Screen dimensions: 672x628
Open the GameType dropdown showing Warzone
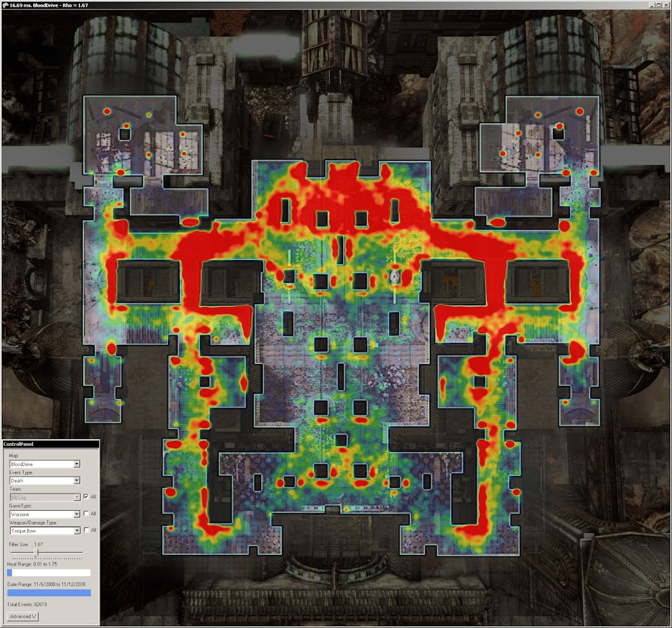(x=45, y=514)
